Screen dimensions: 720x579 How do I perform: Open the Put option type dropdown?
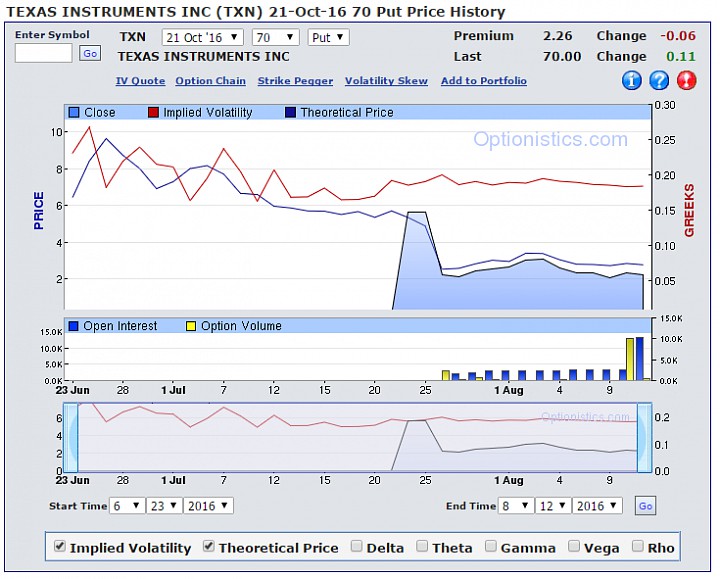pos(328,37)
